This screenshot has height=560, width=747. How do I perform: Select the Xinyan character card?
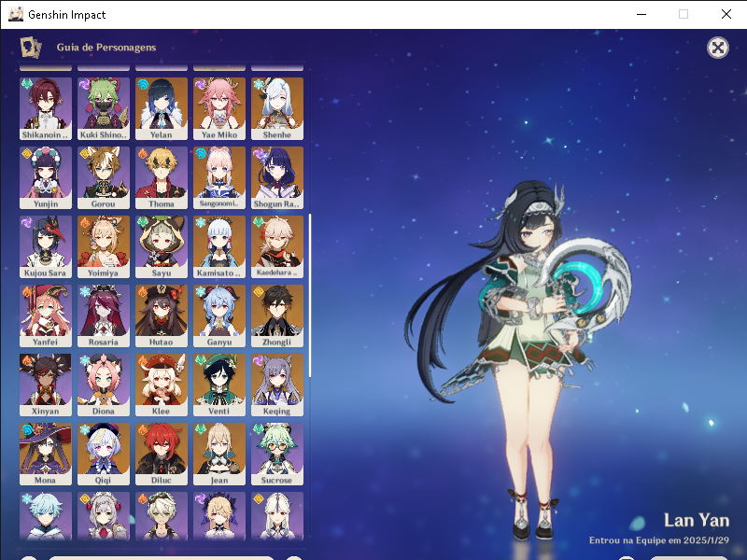tap(45, 385)
